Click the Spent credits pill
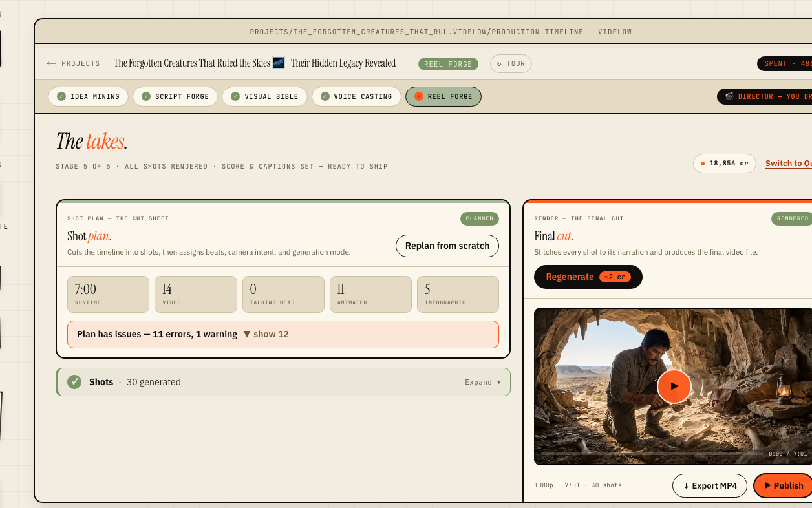 click(785, 63)
